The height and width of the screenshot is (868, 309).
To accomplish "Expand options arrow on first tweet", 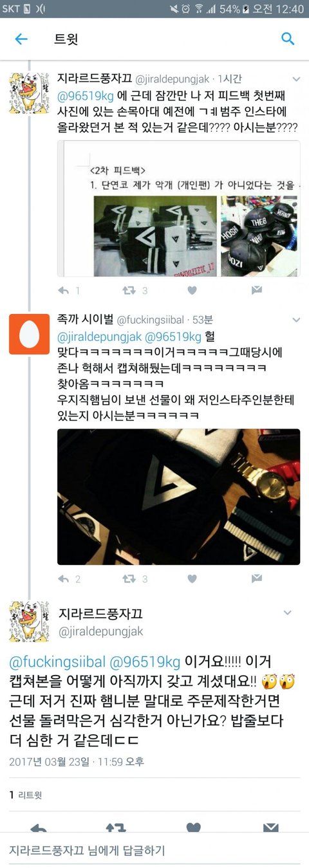I will click(x=296, y=79).
